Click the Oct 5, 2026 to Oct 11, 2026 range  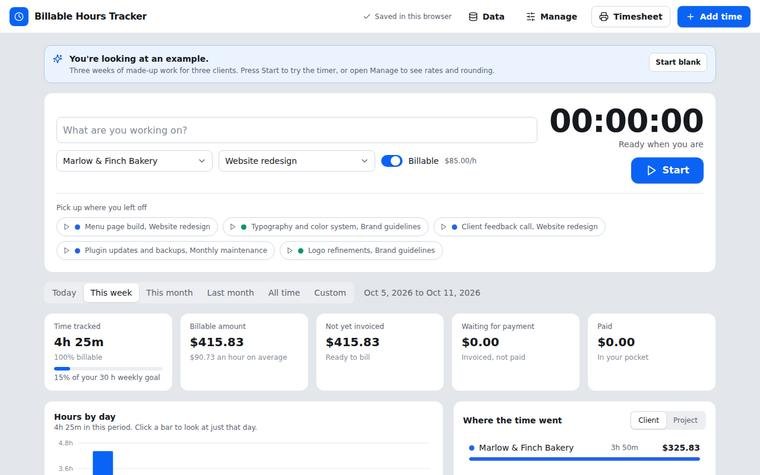(x=422, y=293)
